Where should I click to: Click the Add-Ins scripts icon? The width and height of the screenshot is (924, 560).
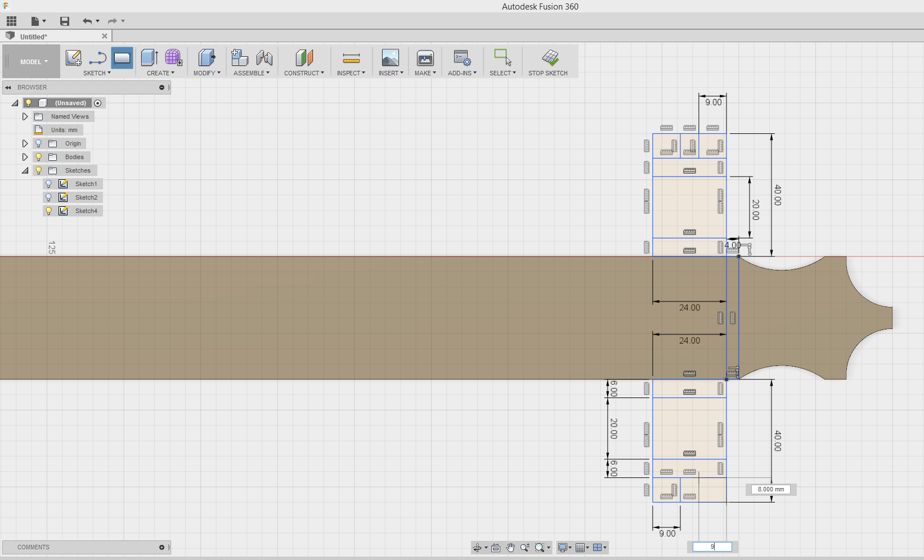[462, 57]
